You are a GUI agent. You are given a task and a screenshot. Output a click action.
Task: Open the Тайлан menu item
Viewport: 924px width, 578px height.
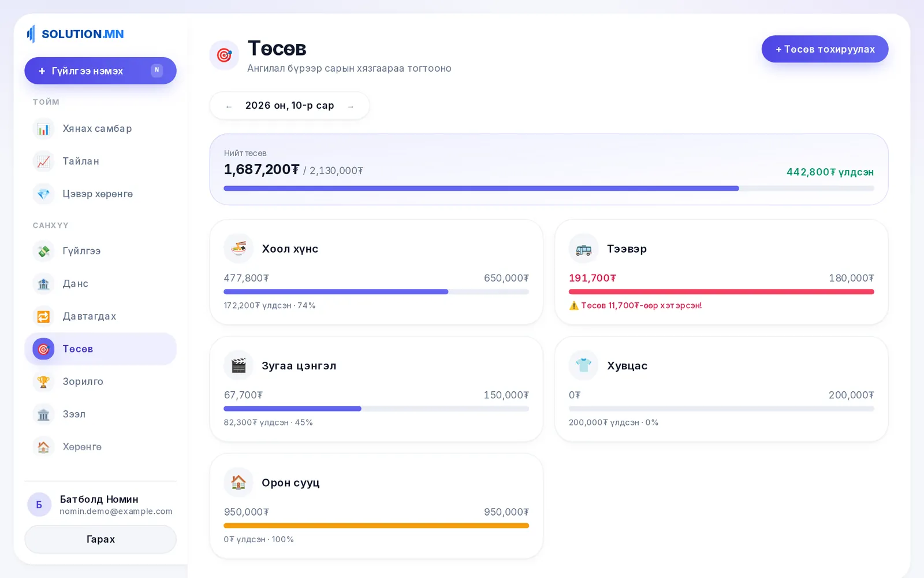[x=100, y=161]
